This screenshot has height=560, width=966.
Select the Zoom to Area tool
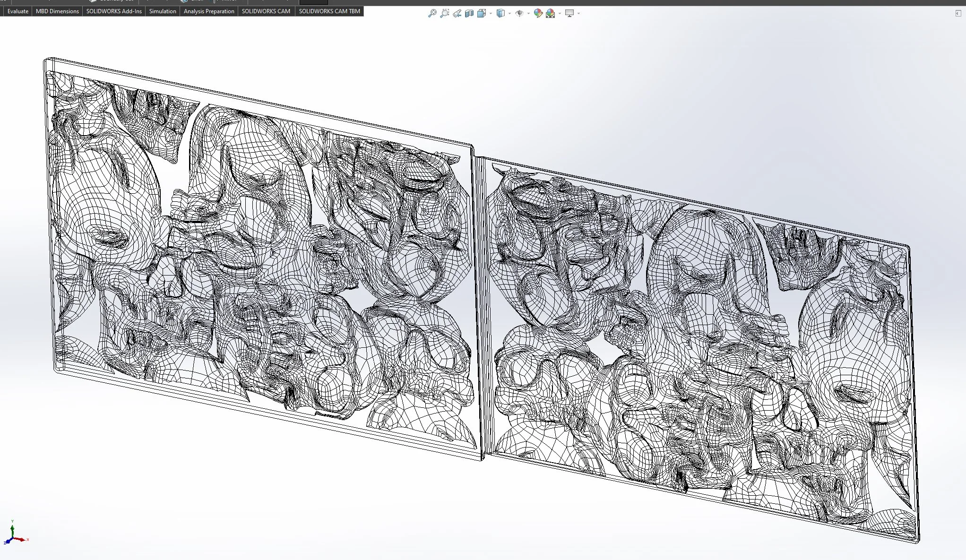[x=444, y=13]
